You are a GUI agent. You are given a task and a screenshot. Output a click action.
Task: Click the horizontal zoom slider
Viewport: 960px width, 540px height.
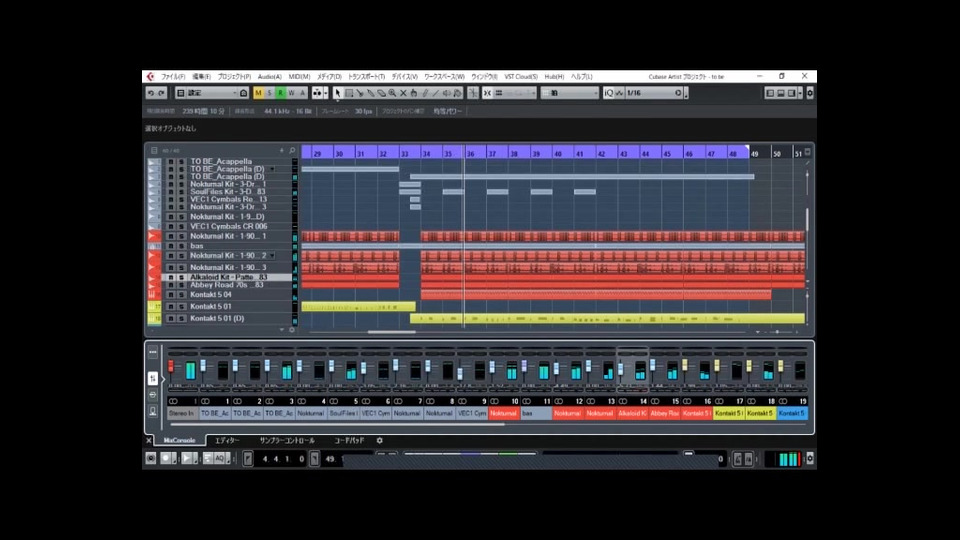[x=778, y=332]
